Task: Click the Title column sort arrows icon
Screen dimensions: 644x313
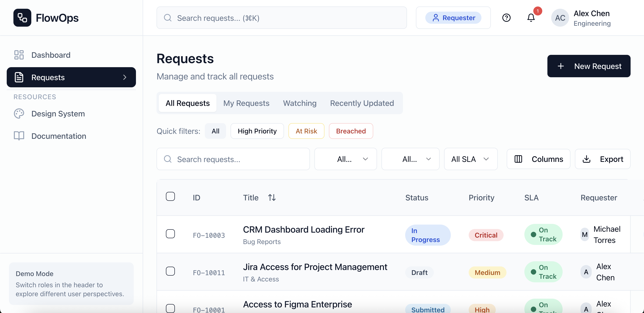Action: click(x=272, y=197)
